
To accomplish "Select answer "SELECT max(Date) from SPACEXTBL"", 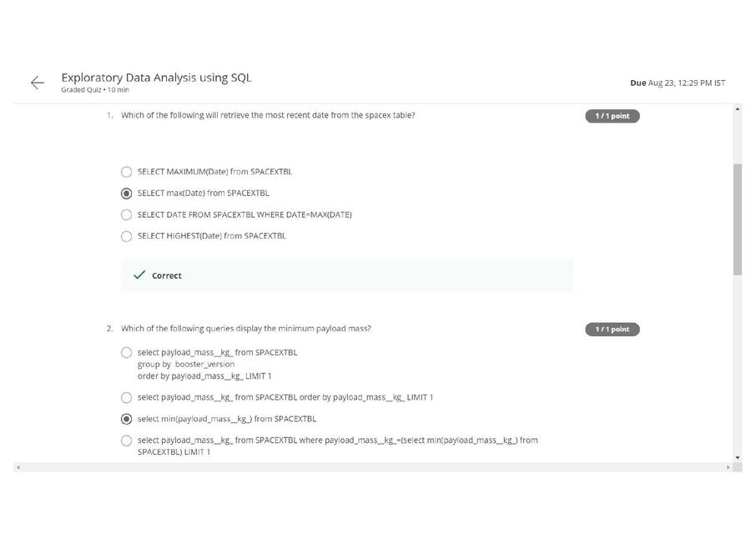I will [x=126, y=193].
